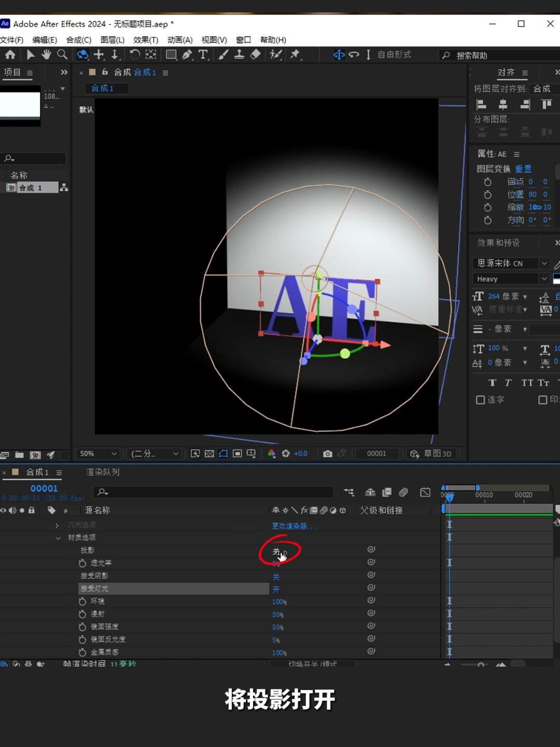Toggle mask and shape path visibility
The height and width of the screenshot is (747, 560).
click(223, 454)
